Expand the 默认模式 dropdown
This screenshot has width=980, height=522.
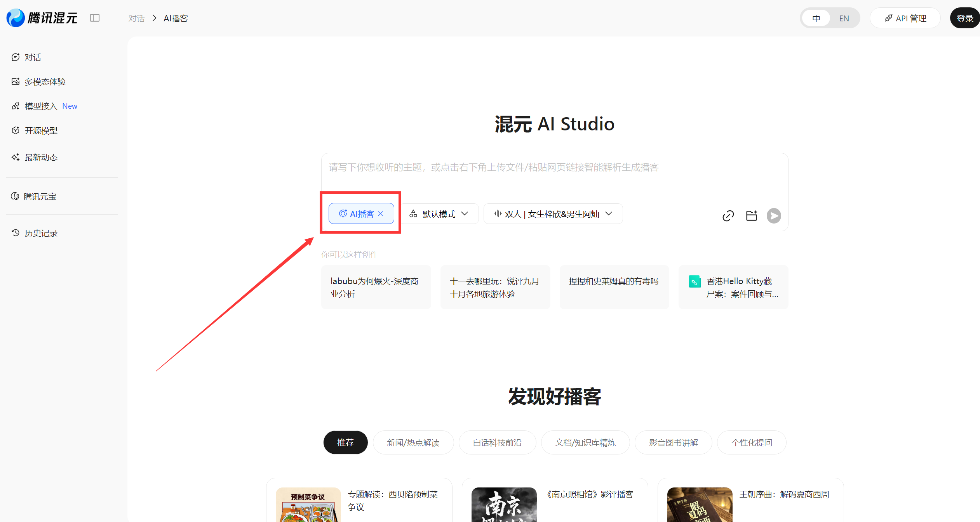[439, 214]
